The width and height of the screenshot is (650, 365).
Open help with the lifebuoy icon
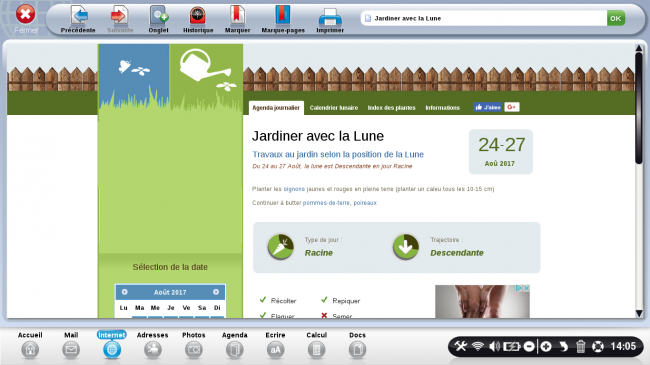pos(598,346)
